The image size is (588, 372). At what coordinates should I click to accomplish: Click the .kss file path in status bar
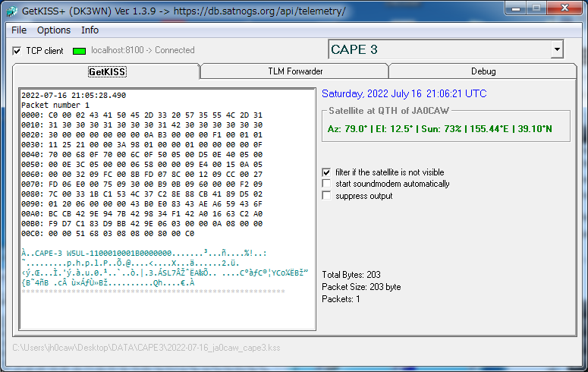pyautogui.click(x=146, y=348)
